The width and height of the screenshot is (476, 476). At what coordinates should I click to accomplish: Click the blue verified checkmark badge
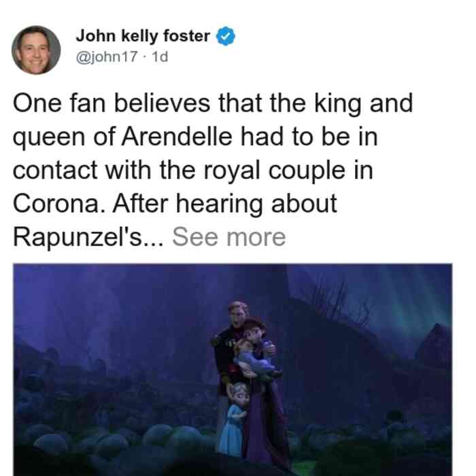pos(226,36)
